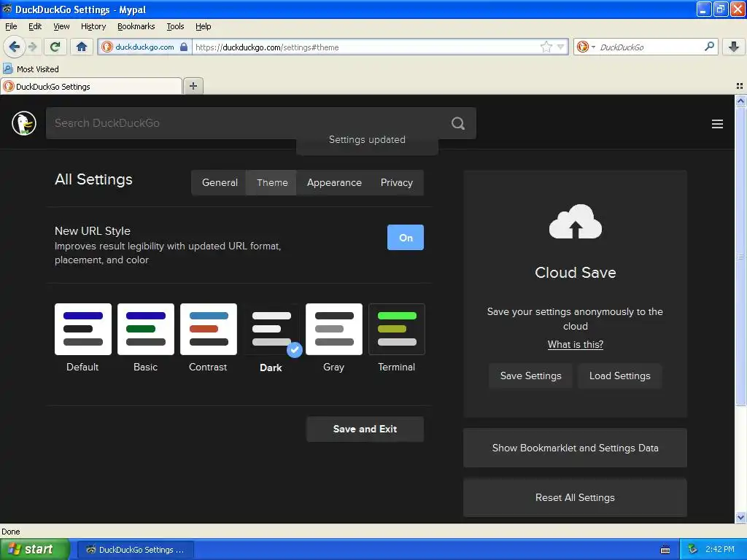
Task: Open a new tab with plus button
Action: (x=193, y=86)
